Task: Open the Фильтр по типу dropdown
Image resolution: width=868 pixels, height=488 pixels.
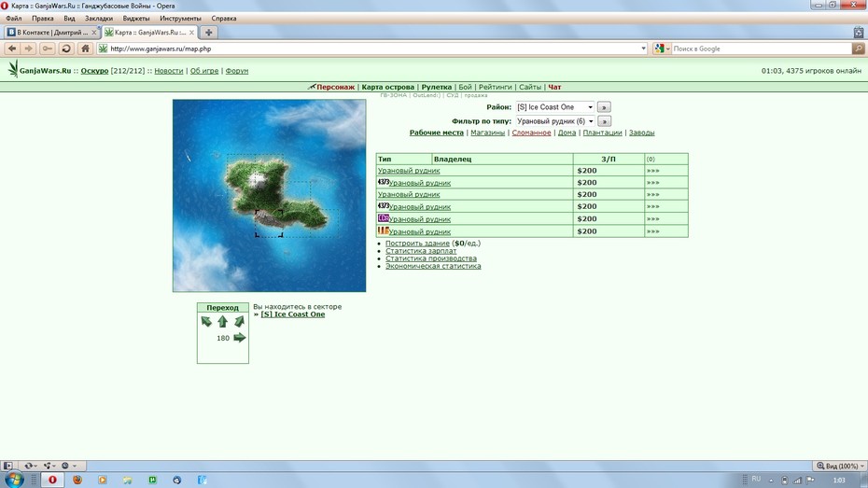Action: [x=555, y=121]
